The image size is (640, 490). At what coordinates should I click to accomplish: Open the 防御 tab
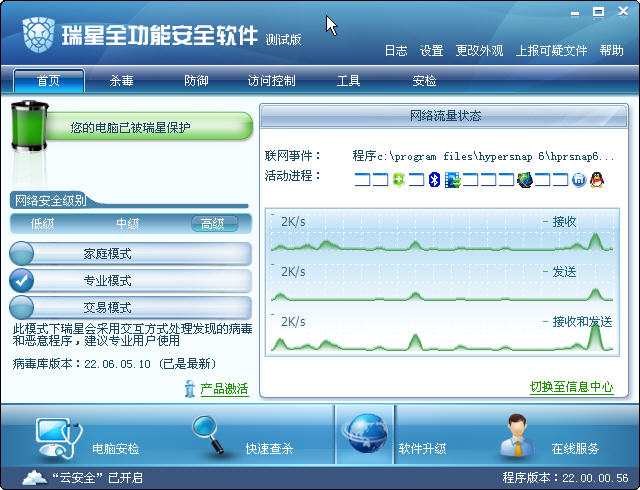click(196, 80)
